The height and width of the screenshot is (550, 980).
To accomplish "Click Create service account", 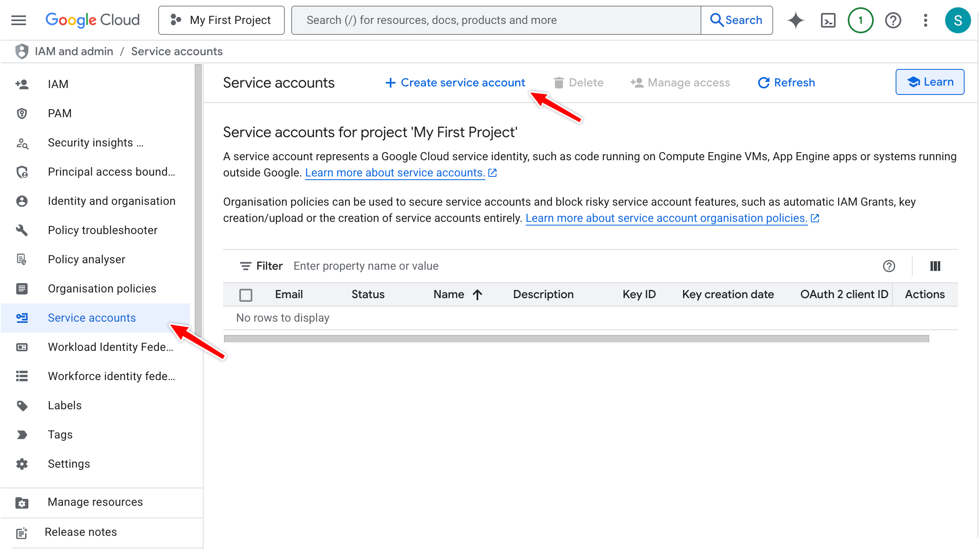I will 455,83.
